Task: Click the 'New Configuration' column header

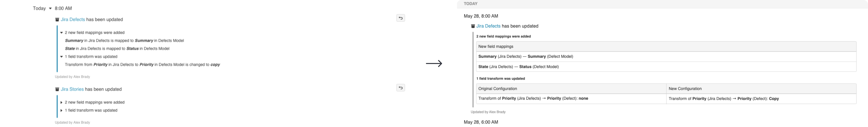Action: point(761,89)
